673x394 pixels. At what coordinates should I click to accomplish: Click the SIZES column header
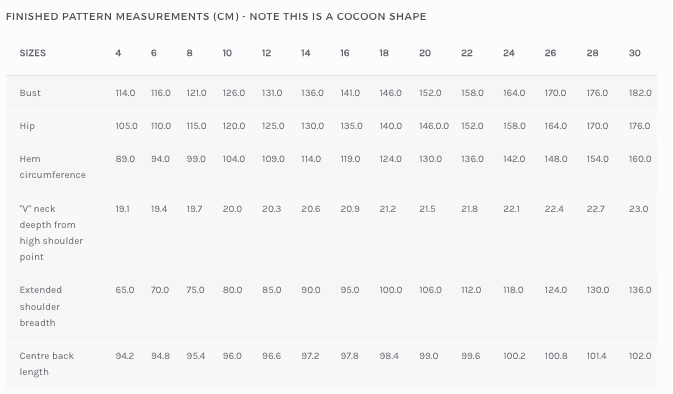click(x=33, y=53)
